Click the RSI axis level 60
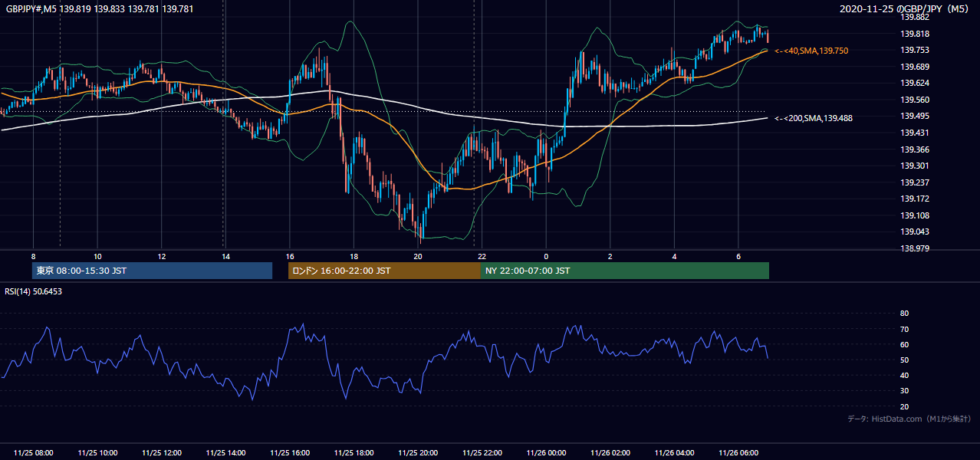The height and width of the screenshot is (460, 980). pyautogui.click(x=904, y=344)
